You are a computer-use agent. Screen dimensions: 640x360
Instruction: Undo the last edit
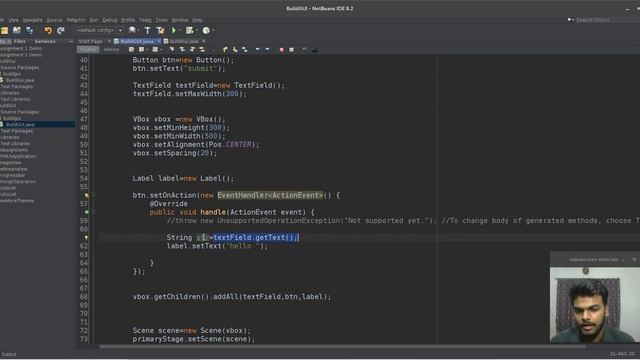tap(48, 30)
